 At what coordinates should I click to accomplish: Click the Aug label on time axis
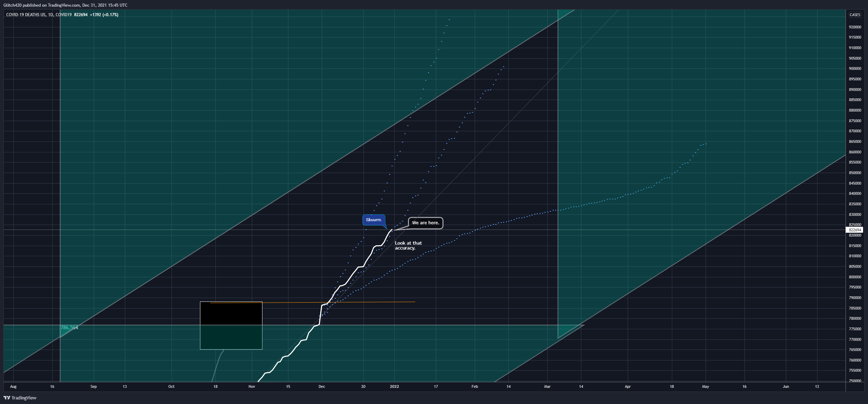pyautogui.click(x=13, y=386)
